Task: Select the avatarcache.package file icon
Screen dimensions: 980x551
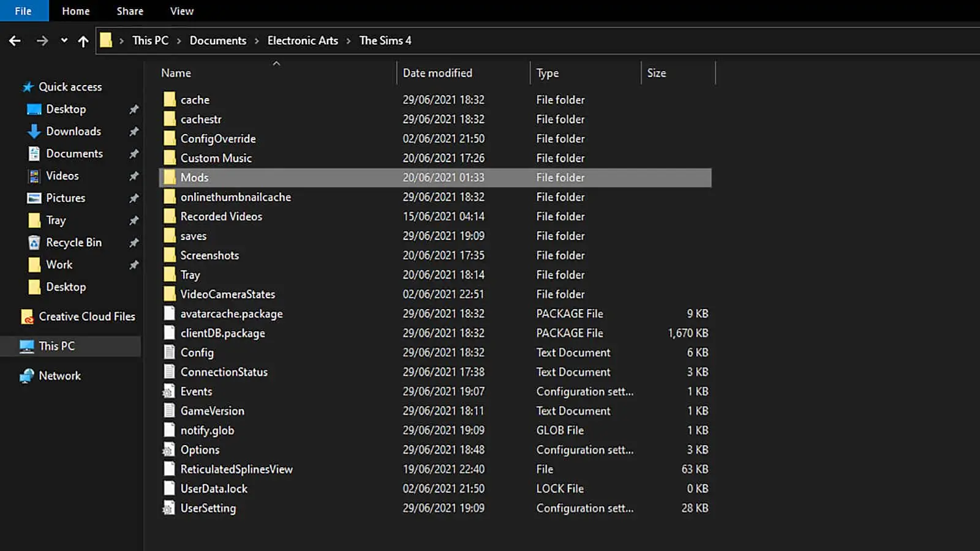Action: click(170, 313)
